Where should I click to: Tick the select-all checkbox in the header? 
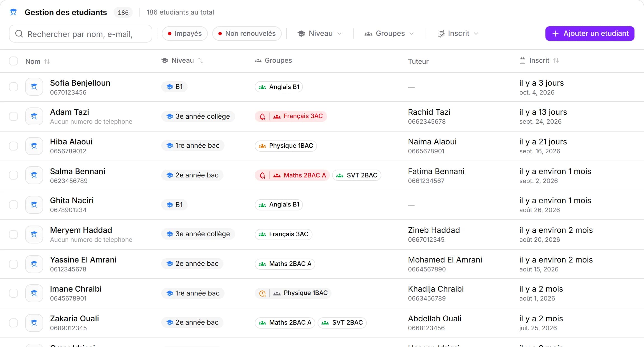click(x=13, y=61)
